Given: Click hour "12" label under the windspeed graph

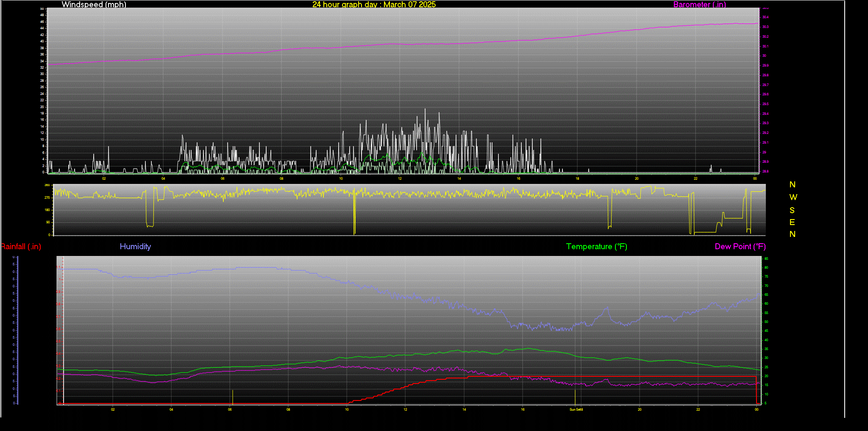Looking at the screenshot, I should 400,178.
